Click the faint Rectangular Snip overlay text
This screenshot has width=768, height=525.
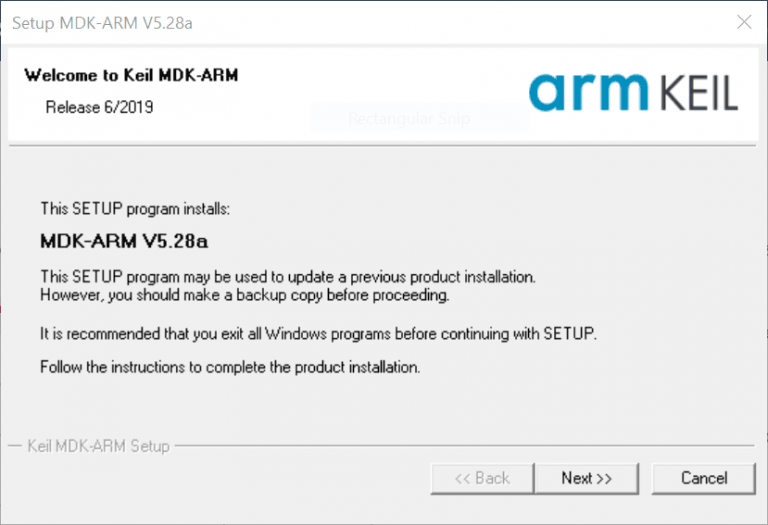click(x=408, y=119)
